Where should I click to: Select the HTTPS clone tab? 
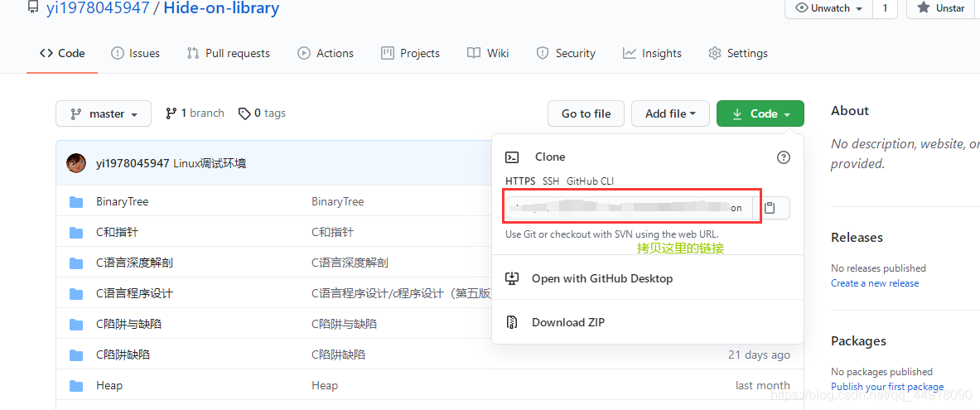(520, 181)
